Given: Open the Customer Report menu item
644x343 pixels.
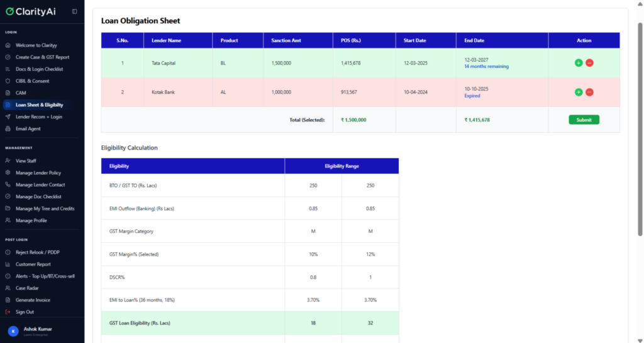Looking at the screenshot, I should 33,264.
